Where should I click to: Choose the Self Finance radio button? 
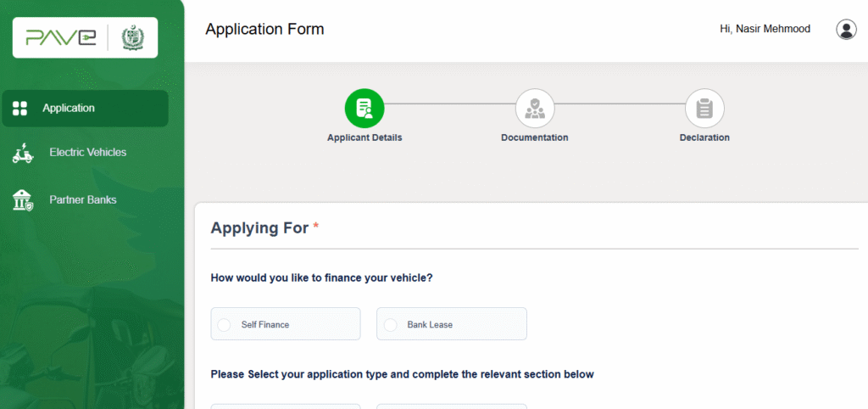coord(224,325)
